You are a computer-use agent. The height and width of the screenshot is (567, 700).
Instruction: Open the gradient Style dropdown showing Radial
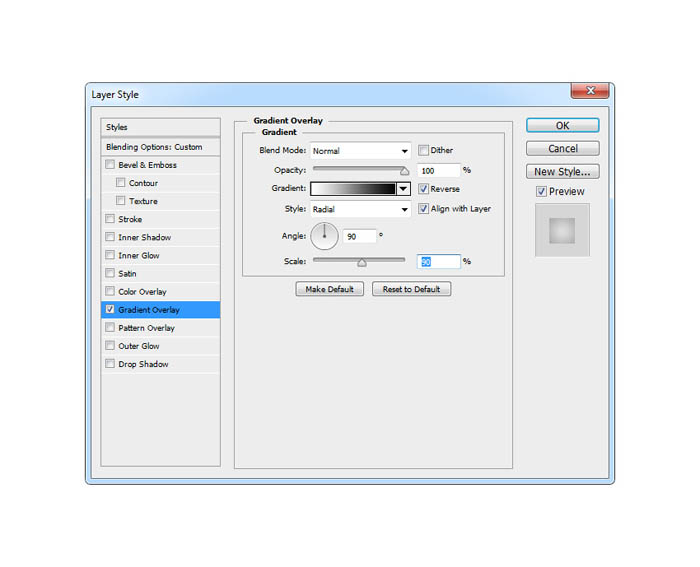[360, 209]
